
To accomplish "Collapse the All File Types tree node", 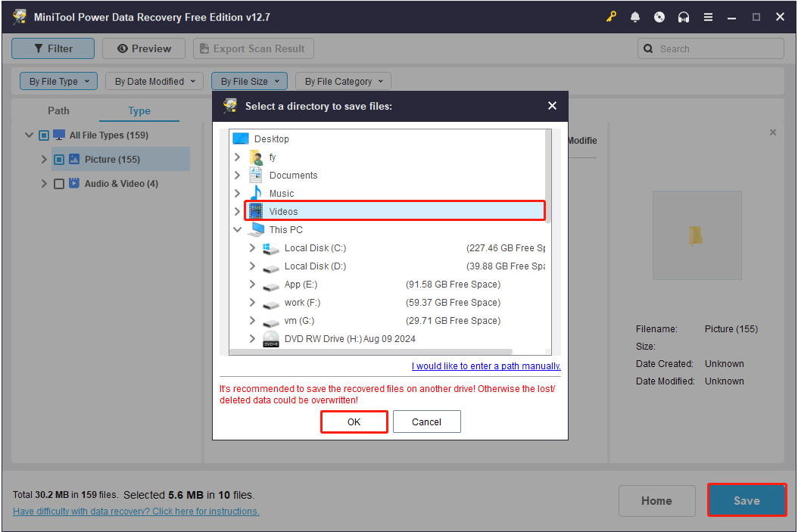I will point(28,135).
